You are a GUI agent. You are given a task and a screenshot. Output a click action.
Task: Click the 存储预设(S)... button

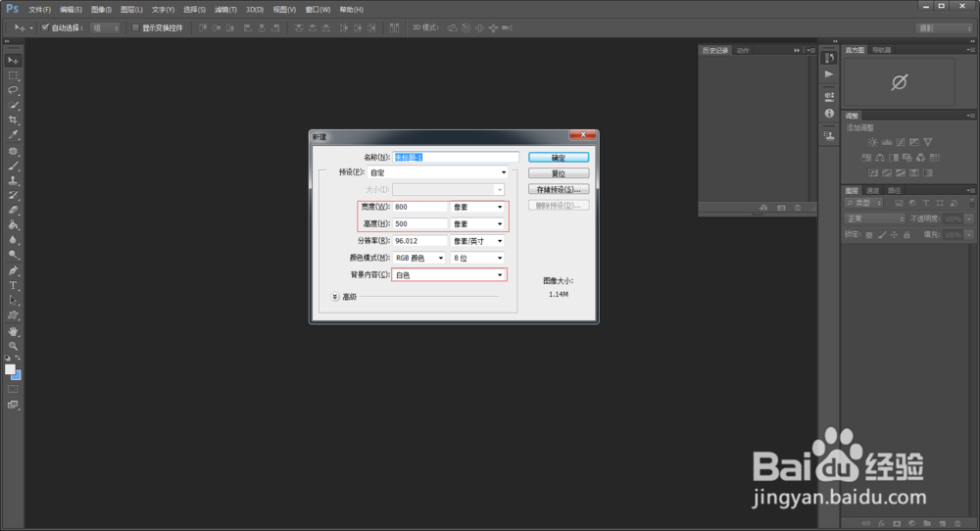pos(559,189)
